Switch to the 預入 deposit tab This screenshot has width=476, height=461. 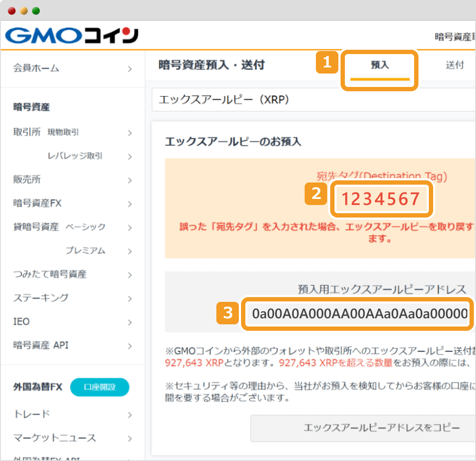pos(379,65)
